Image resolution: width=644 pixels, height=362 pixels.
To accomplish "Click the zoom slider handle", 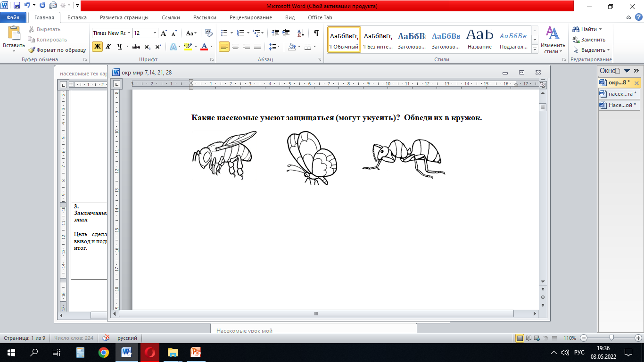I will coord(611,338).
